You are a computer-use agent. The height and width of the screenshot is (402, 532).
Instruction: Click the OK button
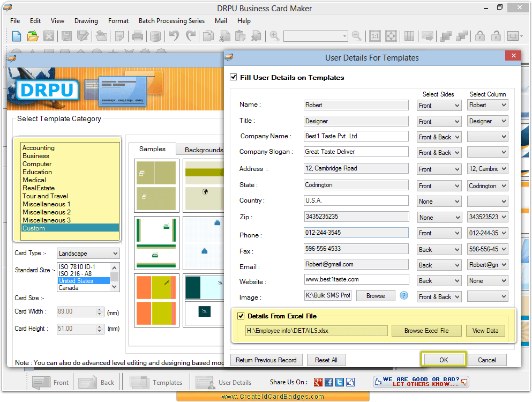444,360
